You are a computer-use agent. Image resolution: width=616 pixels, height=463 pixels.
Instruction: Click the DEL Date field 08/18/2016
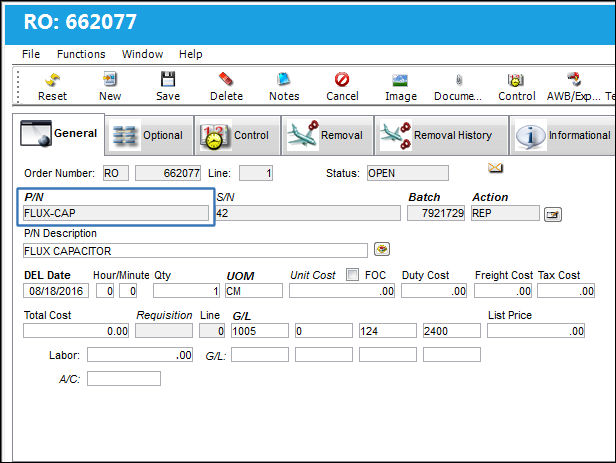[x=56, y=291]
